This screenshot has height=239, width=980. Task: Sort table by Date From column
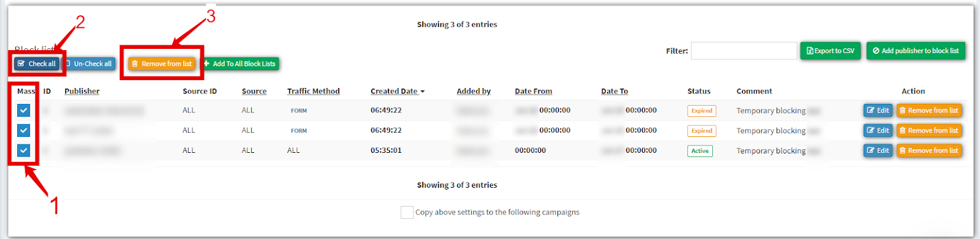(x=533, y=91)
